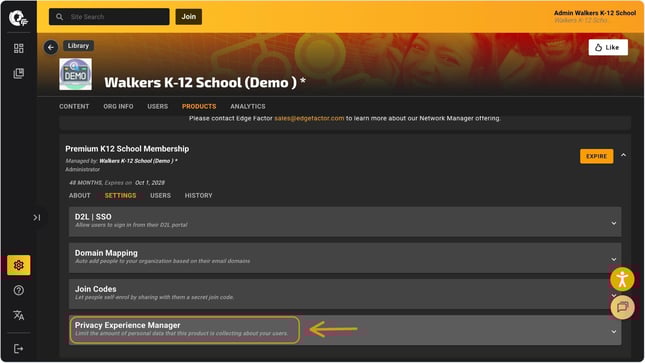Switch to the CONTENT tab

(74, 107)
